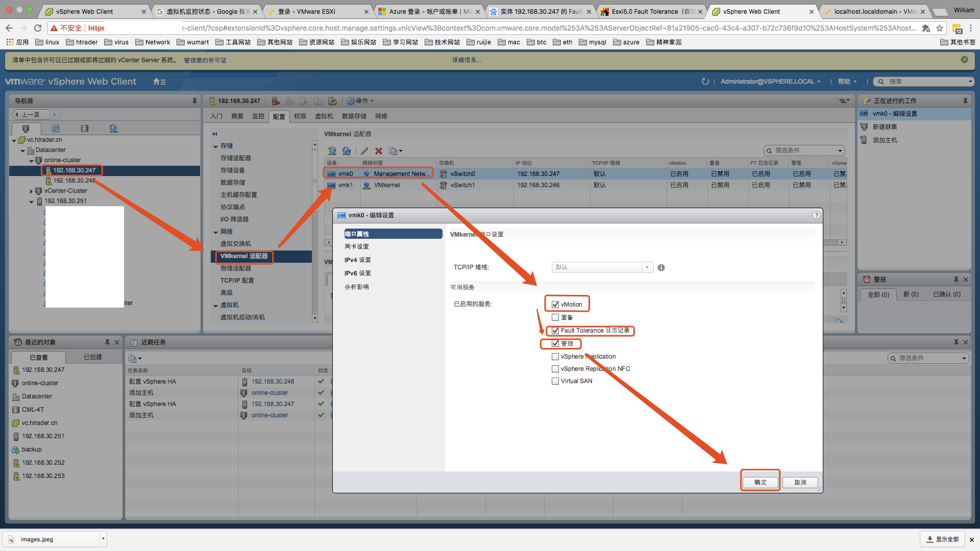This screenshot has height=551, width=980.
Task: Click 确定 to confirm settings
Action: [x=760, y=482]
